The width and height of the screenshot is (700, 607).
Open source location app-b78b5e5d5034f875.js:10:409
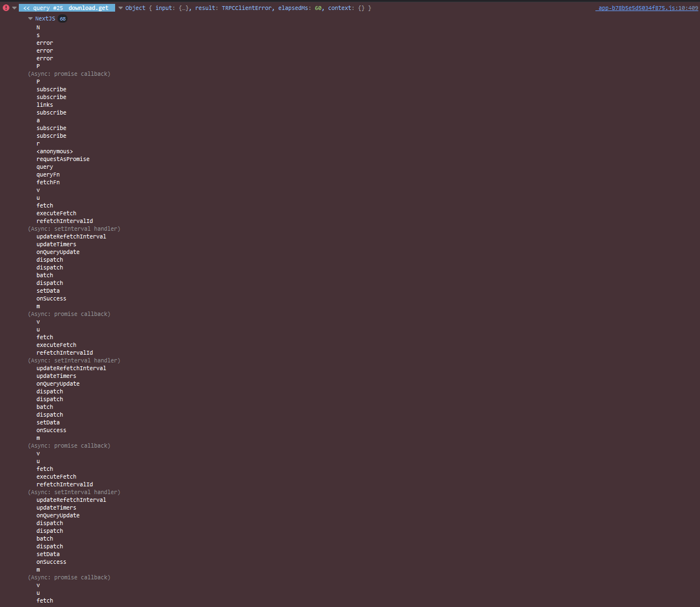click(x=646, y=8)
